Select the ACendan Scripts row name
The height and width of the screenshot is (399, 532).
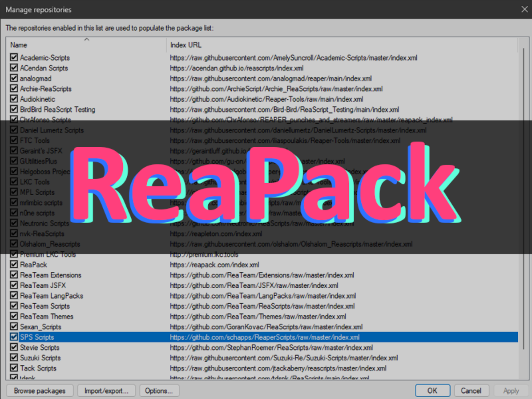coord(44,68)
